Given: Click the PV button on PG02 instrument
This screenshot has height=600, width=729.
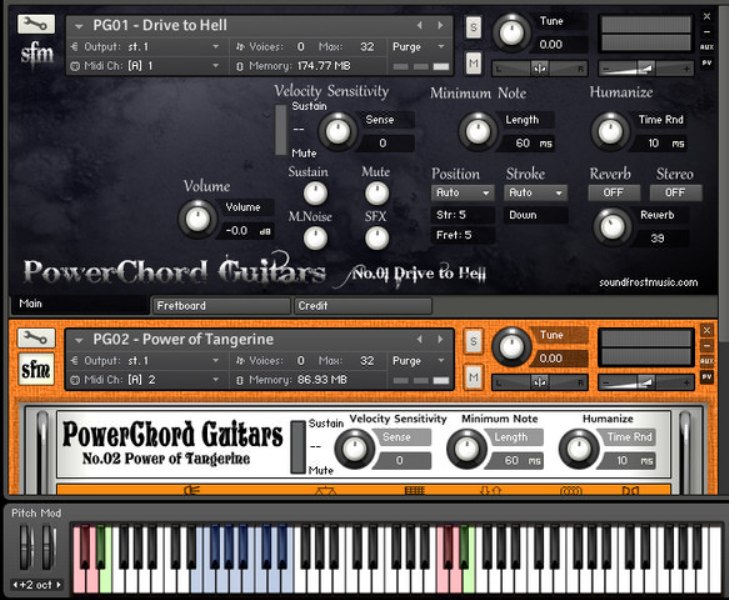Looking at the screenshot, I should pos(707,376).
